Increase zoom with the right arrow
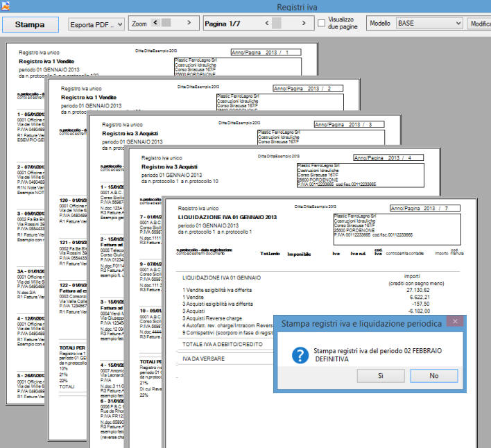Image resolution: width=491 pixels, height=448 pixels. (x=189, y=23)
